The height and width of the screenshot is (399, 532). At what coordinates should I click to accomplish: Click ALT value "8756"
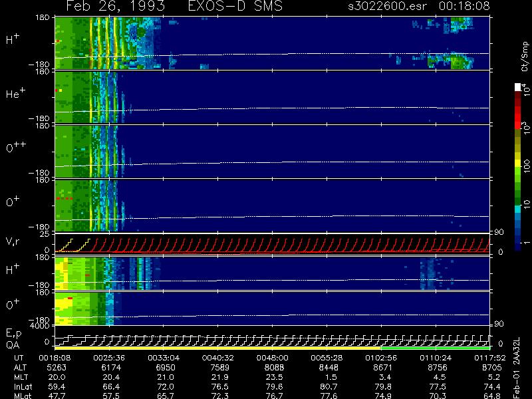[438, 368]
